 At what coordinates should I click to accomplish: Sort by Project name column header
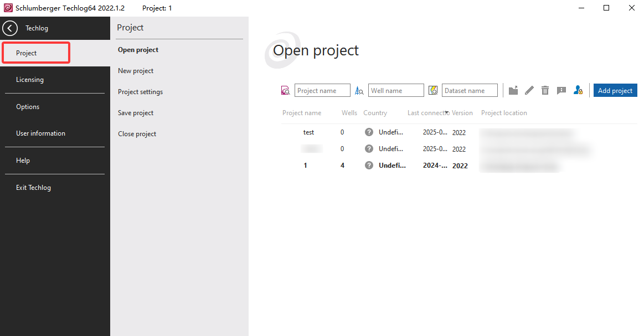pyautogui.click(x=302, y=113)
